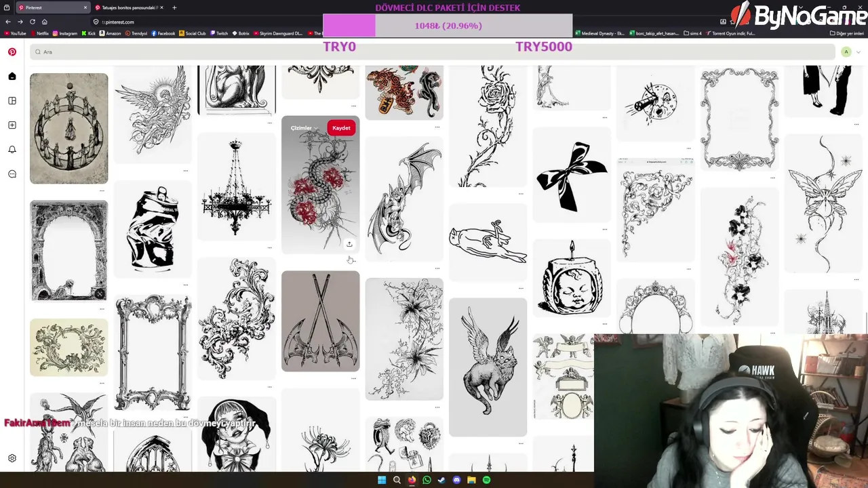The height and width of the screenshot is (488, 868).
Task: Open the Trendyol bookmark
Action: click(136, 33)
